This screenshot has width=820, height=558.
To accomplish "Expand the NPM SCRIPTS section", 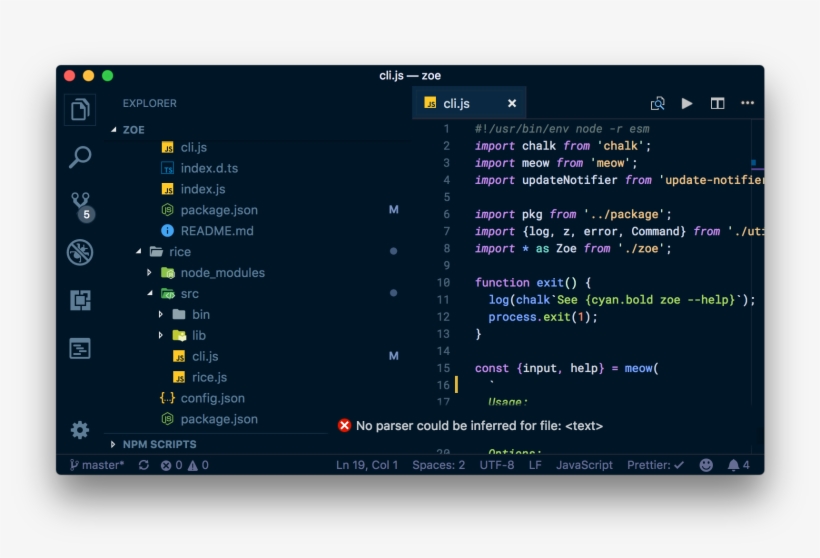I will (x=113, y=444).
